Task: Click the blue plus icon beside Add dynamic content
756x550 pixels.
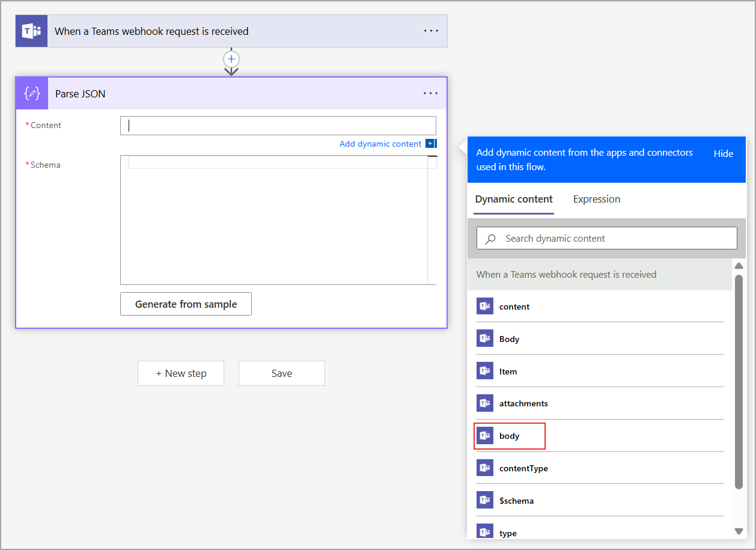Action: coord(430,144)
